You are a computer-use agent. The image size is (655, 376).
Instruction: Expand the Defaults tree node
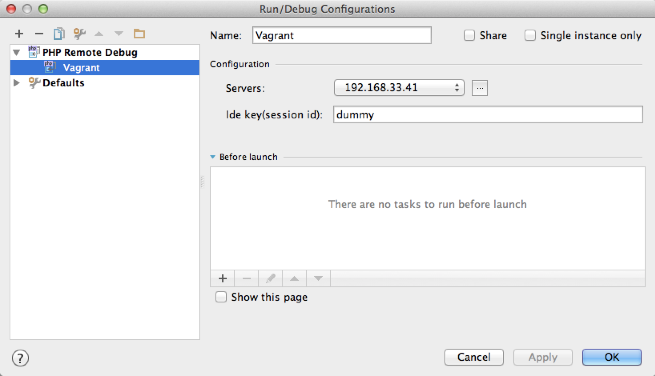coord(17,83)
